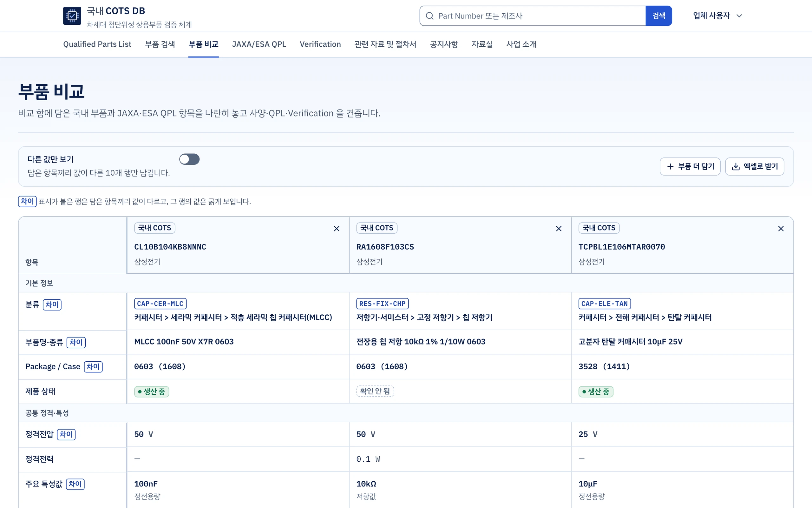Click the 차이 badge beside 주요 특성값
The height and width of the screenshot is (508, 812).
75,484
